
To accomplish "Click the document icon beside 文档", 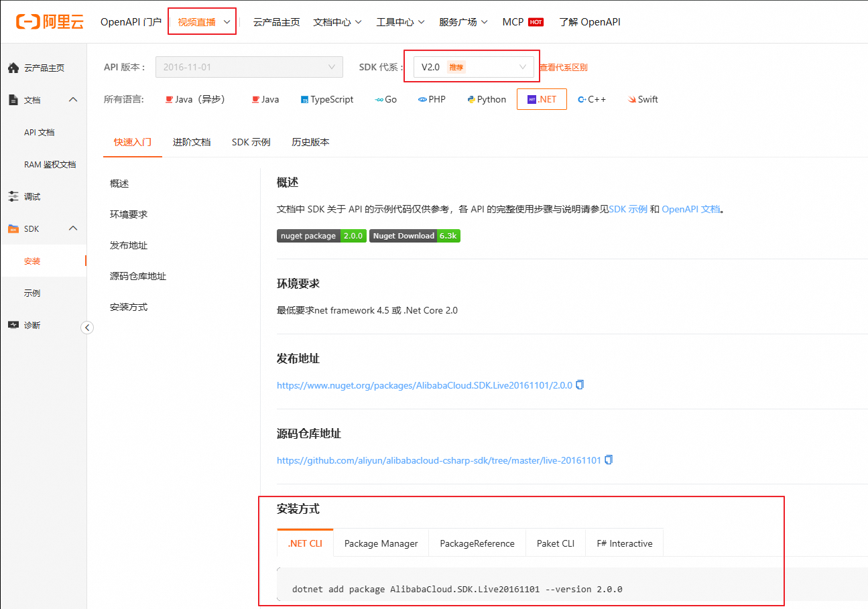I will click(13, 100).
